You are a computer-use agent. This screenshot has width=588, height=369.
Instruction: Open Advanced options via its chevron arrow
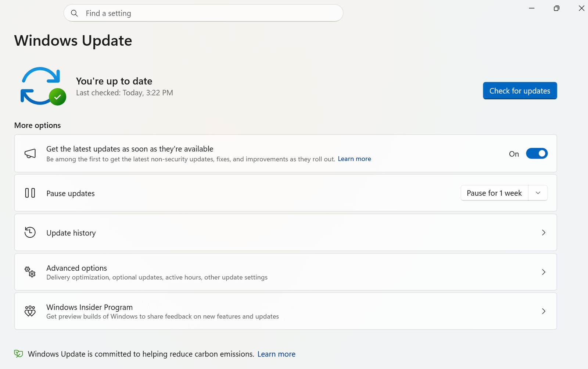point(544,272)
